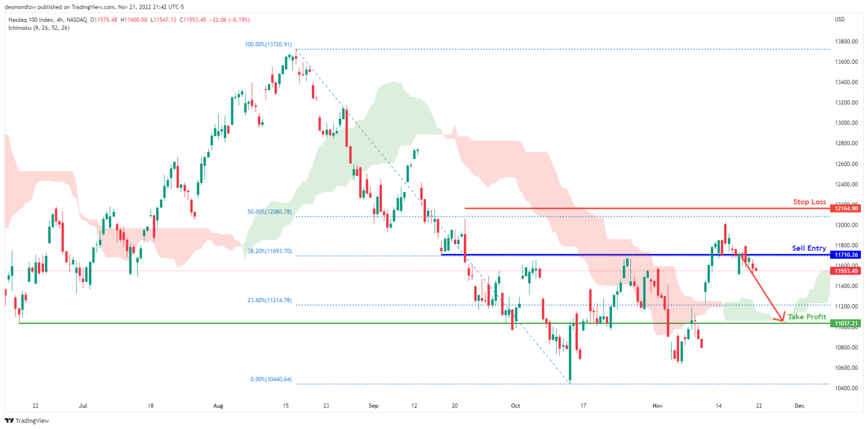Select the 11553.45 current price tag
Image resolution: width=868 pixels, height=429 pixels.
846,271
